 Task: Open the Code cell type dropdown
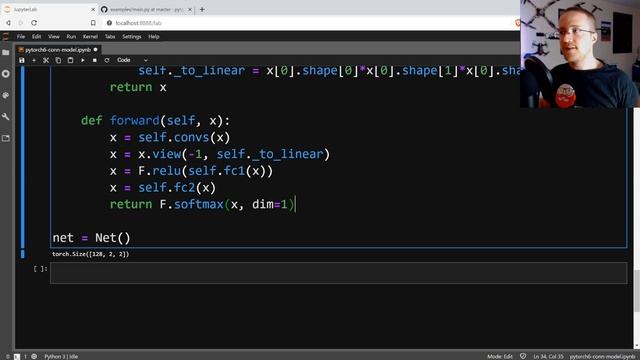coord(132,60)
